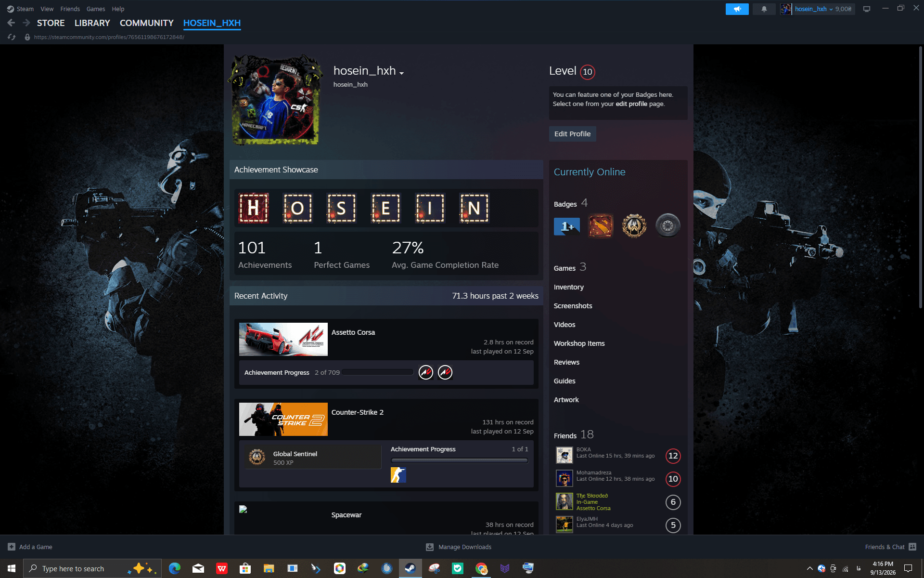924x578 pixels.
Task: Open the Community Ambassador 1+ badge
Action: (567, 226)
